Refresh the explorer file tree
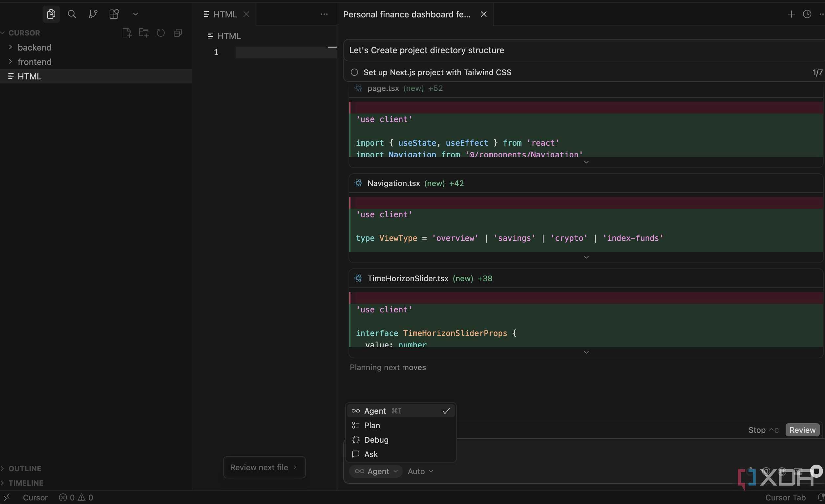The height and width of the screenshot is (504, 825). (x=161, y=33)
